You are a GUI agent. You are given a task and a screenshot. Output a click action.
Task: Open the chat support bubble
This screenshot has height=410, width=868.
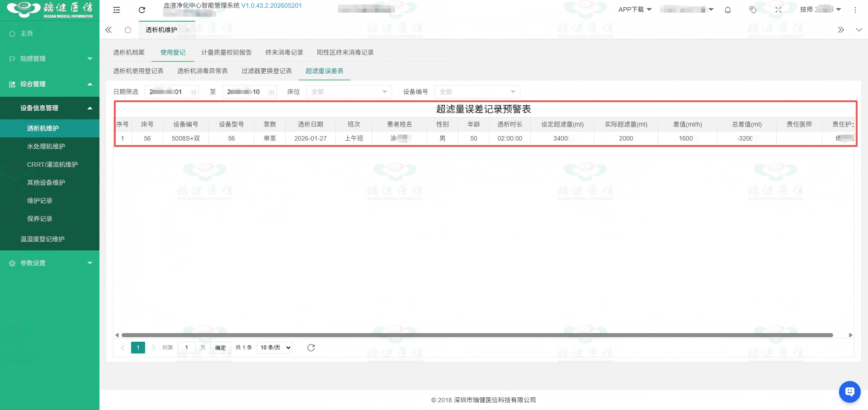click(x=849, y=391)
